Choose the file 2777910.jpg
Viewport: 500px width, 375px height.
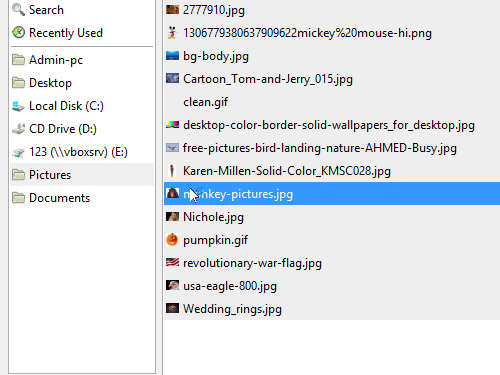pyautogui.click(x=332, y=10)
